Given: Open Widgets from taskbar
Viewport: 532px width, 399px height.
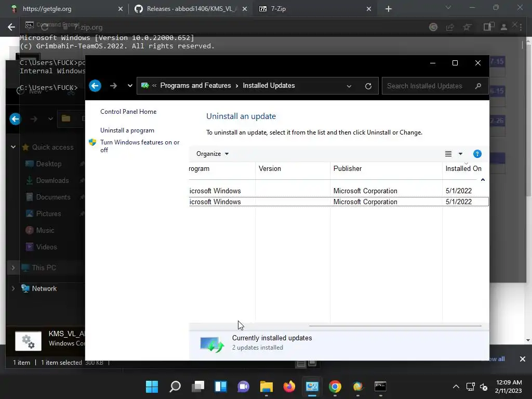Looking at the screenshot, I should (220, 387).
